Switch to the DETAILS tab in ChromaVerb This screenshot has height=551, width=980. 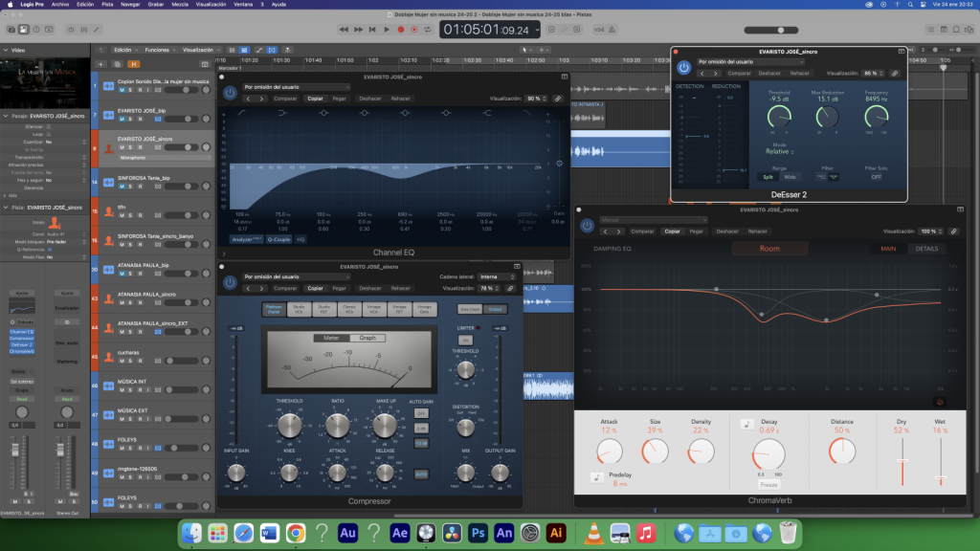(926, 249)
